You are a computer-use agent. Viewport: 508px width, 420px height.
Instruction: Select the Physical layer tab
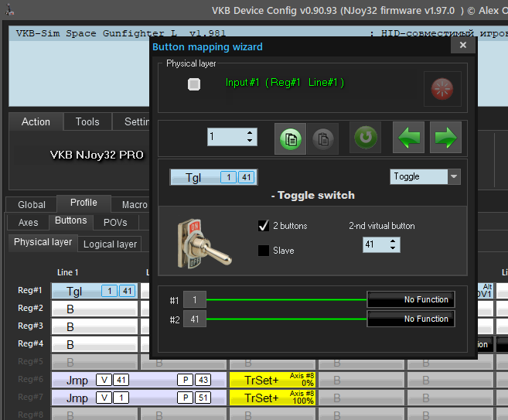tap(43, 242)
